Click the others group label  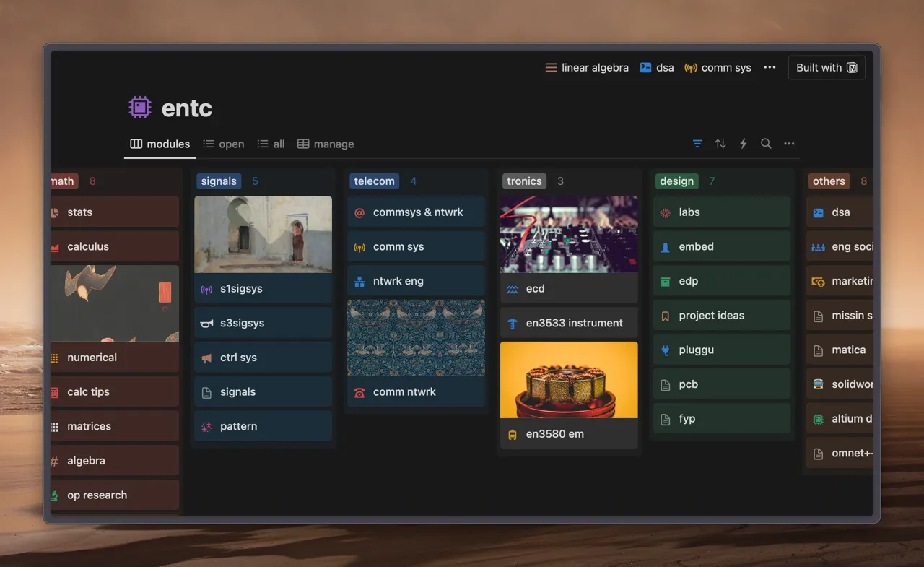[x=829, y=181]
